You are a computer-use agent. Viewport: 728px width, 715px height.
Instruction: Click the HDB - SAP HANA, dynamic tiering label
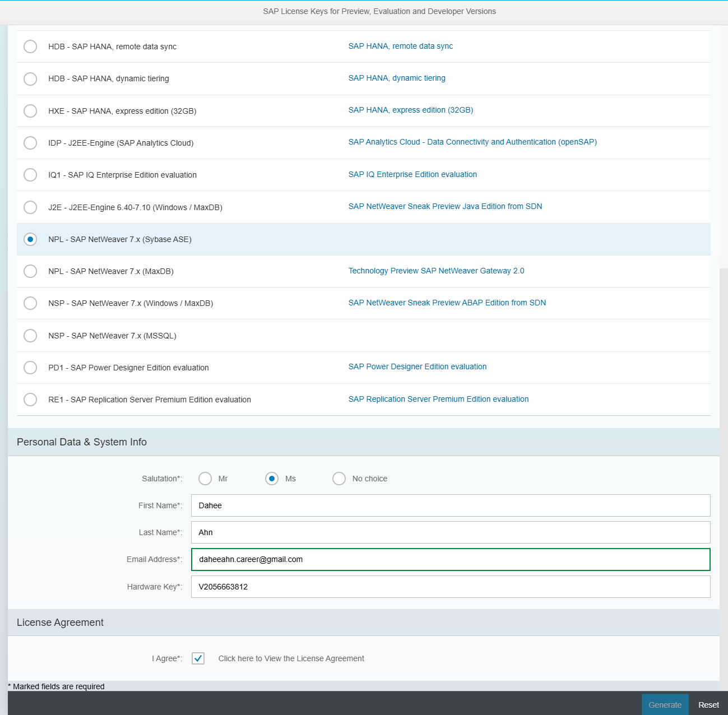tap(109, 78)
